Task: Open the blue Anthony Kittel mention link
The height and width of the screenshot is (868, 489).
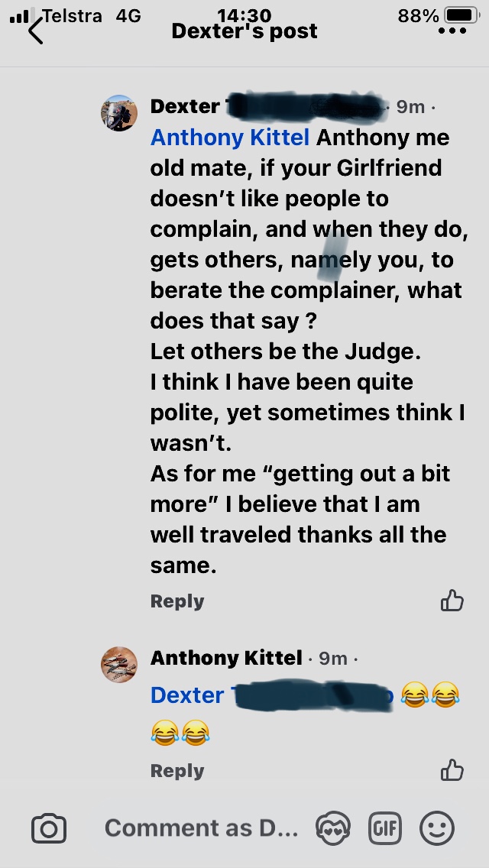Action: pos(230,138)
